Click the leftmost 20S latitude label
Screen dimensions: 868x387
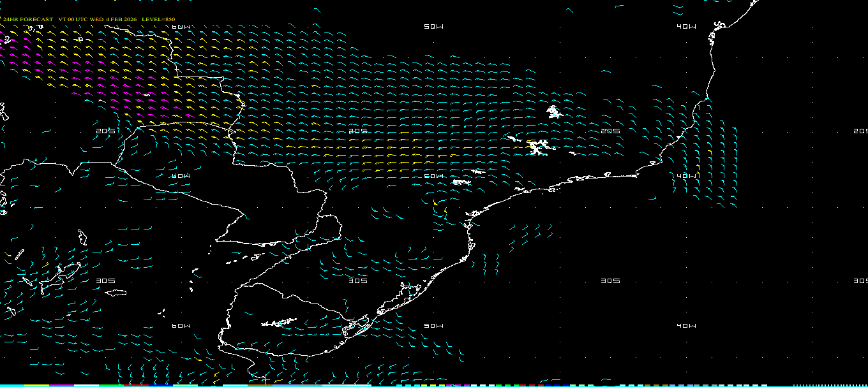pos(105,131)
